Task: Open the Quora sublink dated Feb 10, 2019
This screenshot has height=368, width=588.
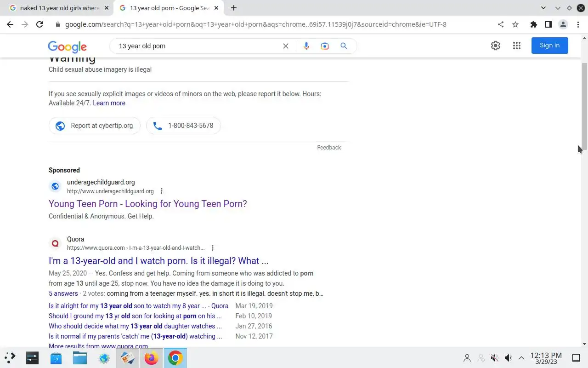Action: point(135,316)
